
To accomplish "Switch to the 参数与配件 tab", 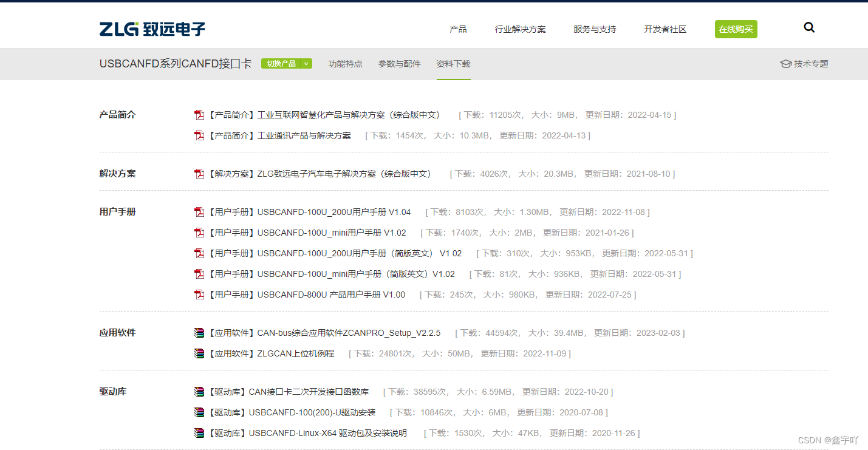I will (x=399, y=64).
